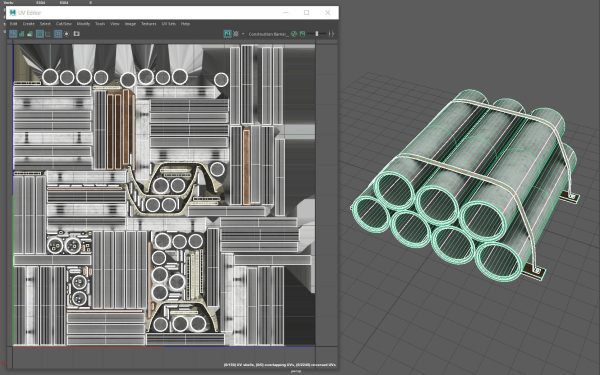Toggle the UV grid display icon
The height and width of the screenshot is (375, 600).
coord(58,34)
